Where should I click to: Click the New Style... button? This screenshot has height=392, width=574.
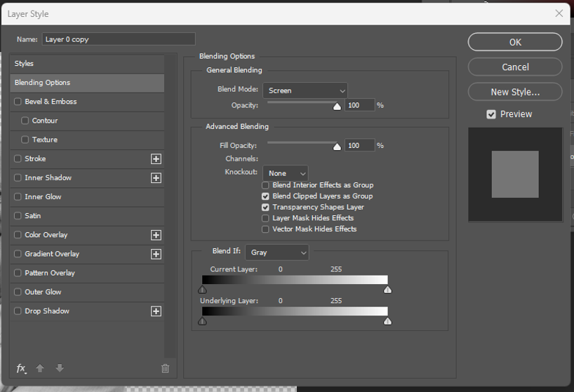point(514,92)
